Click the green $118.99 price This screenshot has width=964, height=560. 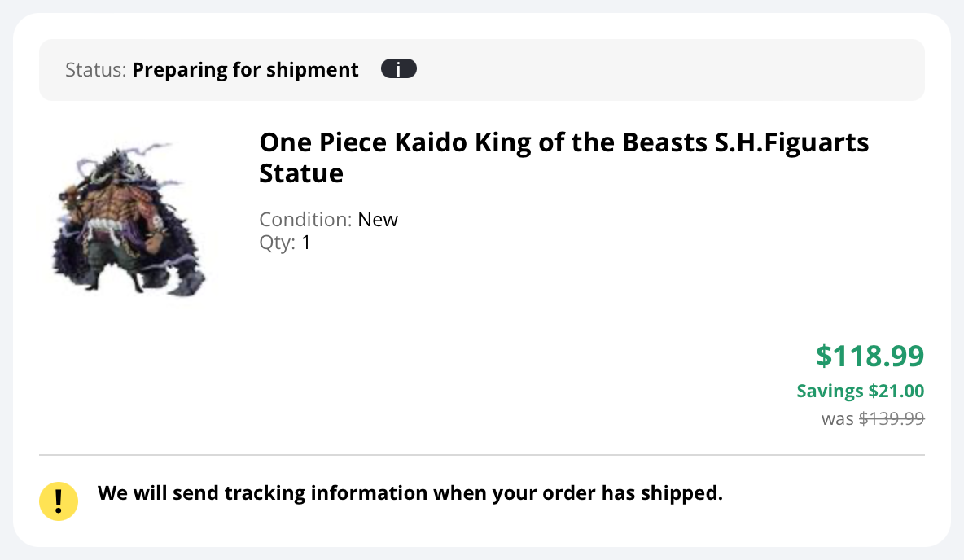[870, 356]
